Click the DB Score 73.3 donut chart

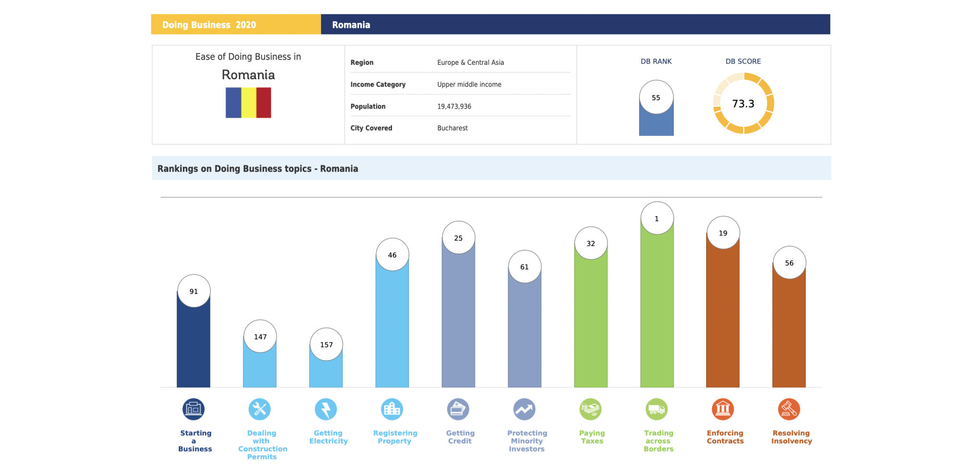743,103
